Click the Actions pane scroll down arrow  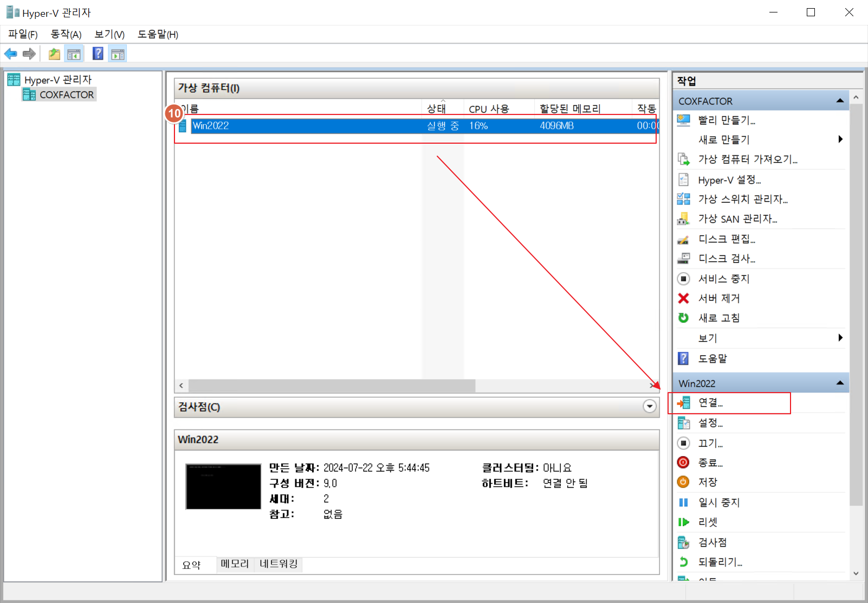point(856,573)
